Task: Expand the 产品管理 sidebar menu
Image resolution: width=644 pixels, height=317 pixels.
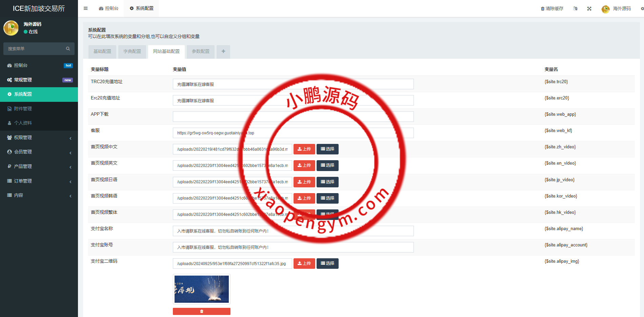Action: (x=39, y=167)
